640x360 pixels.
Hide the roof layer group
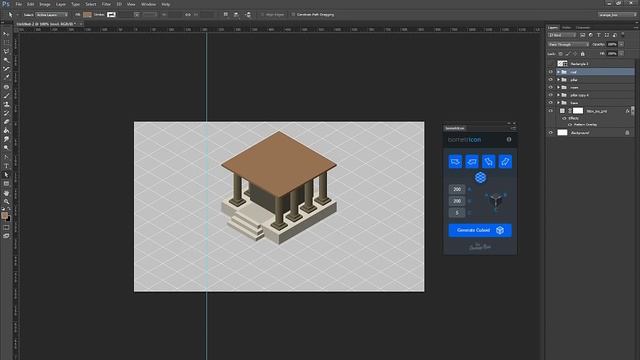(x=551, y=72)
